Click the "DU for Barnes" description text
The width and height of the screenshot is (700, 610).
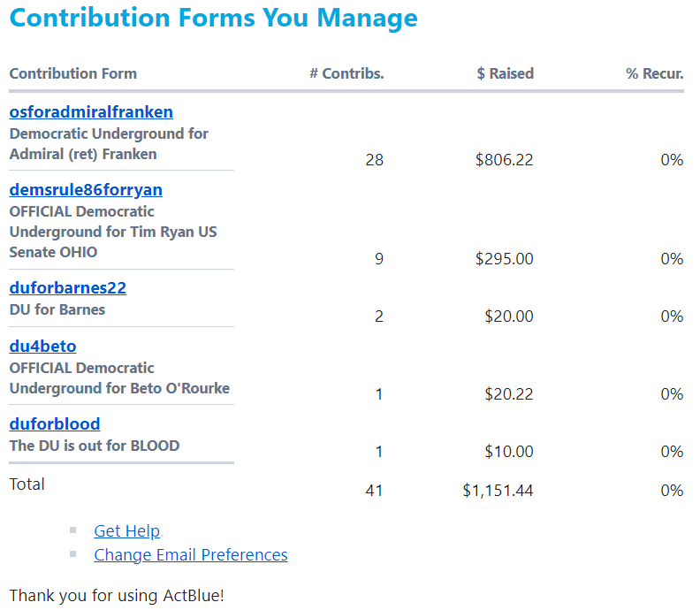tap(57, 310)
